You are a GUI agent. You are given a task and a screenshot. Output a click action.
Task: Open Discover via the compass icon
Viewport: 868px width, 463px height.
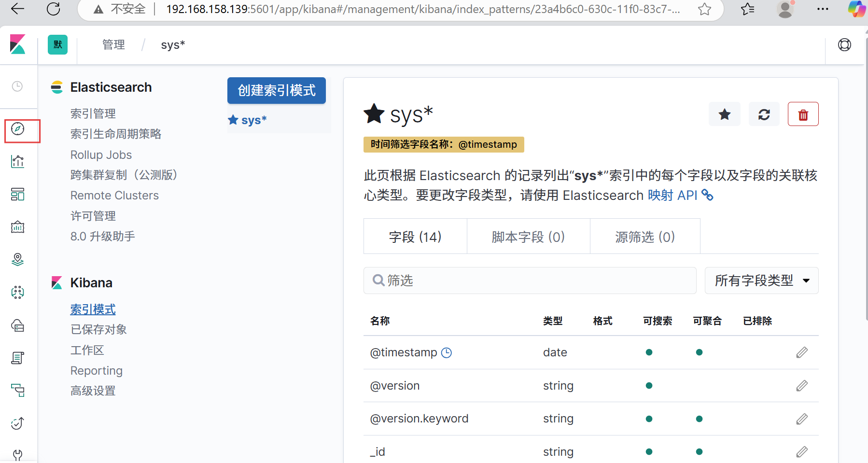point(18,129)
